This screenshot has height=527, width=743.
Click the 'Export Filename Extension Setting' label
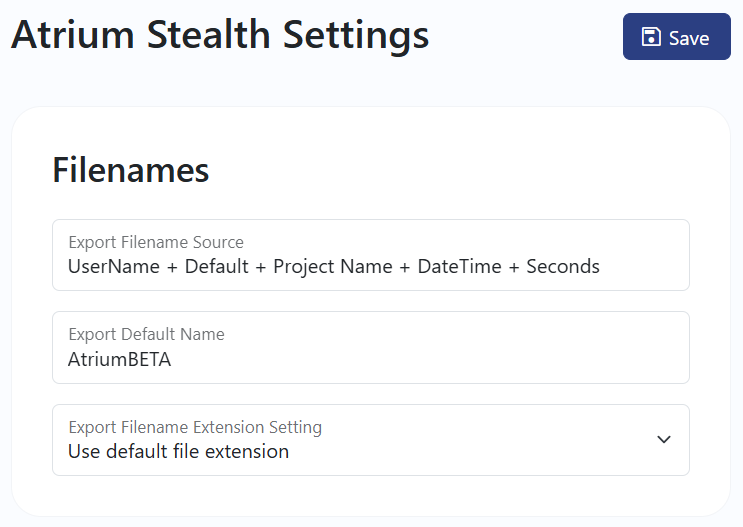click(195, 427)
